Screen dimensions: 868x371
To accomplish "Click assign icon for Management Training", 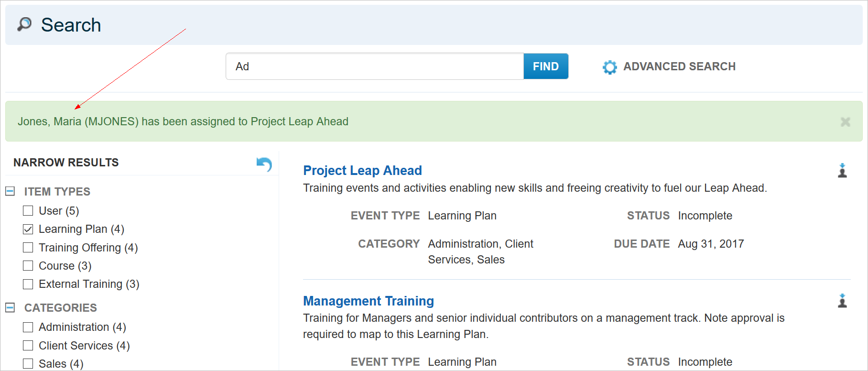I will [x=842, y=301].
